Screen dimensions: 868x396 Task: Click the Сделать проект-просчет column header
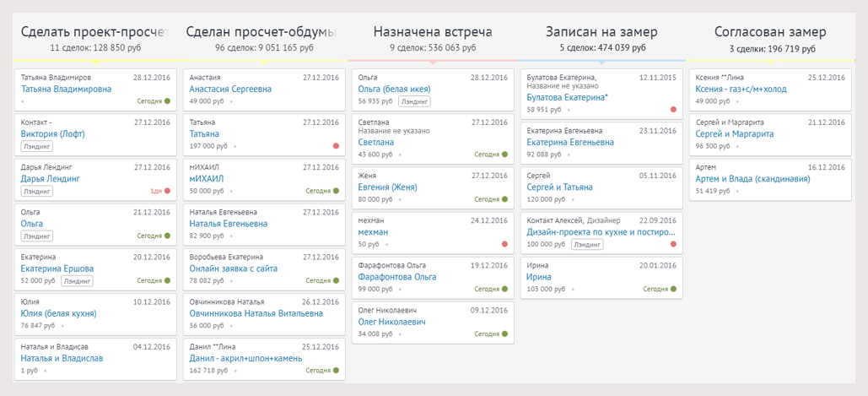pyautogui.click(x=94, y=32)
